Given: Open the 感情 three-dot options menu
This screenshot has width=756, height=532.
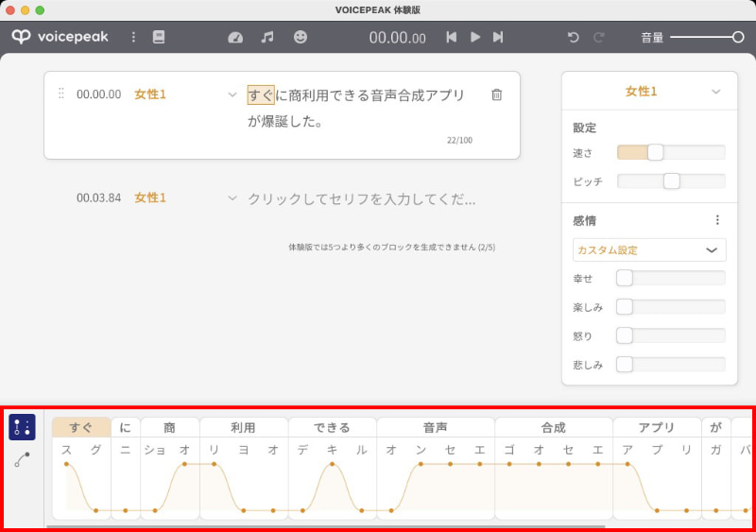Looking at the screenshot, I should tap(717, 220).
